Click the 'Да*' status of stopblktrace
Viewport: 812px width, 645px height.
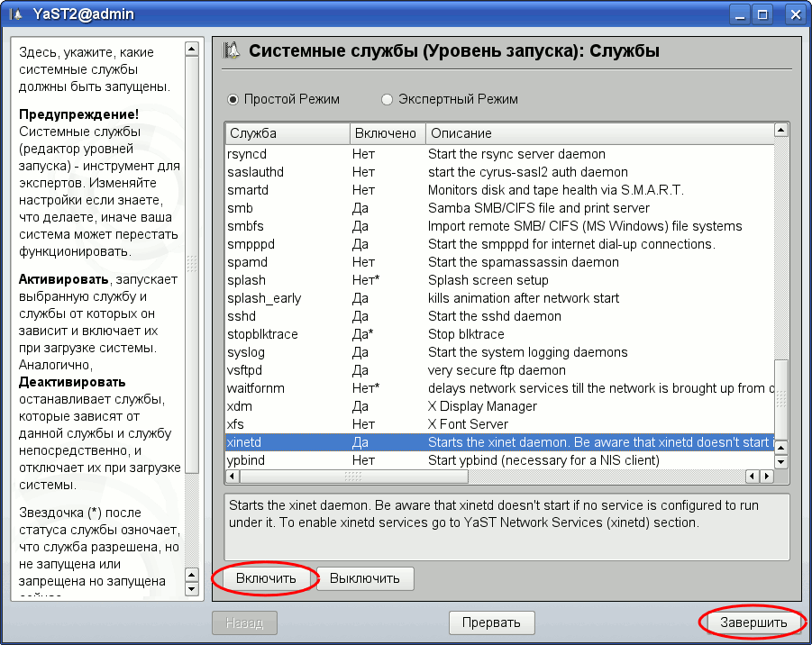[x=362, y=334]
